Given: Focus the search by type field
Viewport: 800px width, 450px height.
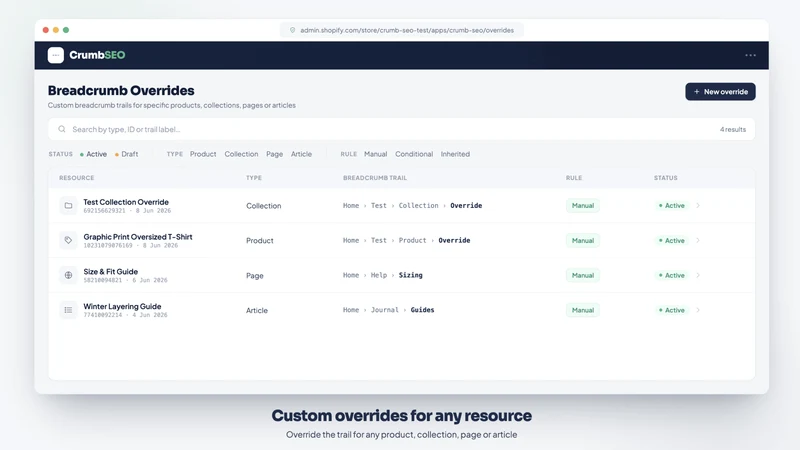Looking at the screenshot, I should 402,129.
